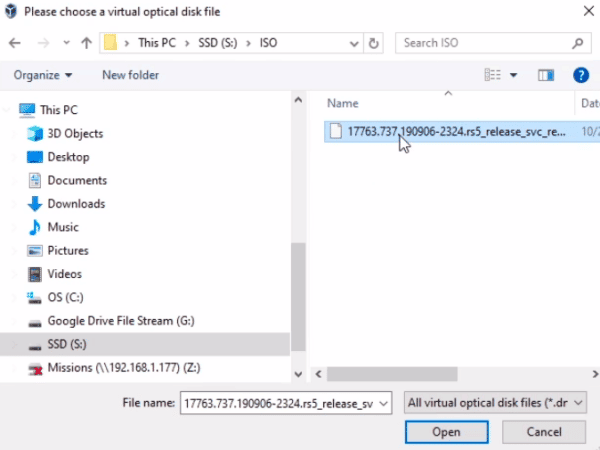Click the Help question mark icon
The height and width of the screenshot is (450, 600).
click(x=580, y=75)
